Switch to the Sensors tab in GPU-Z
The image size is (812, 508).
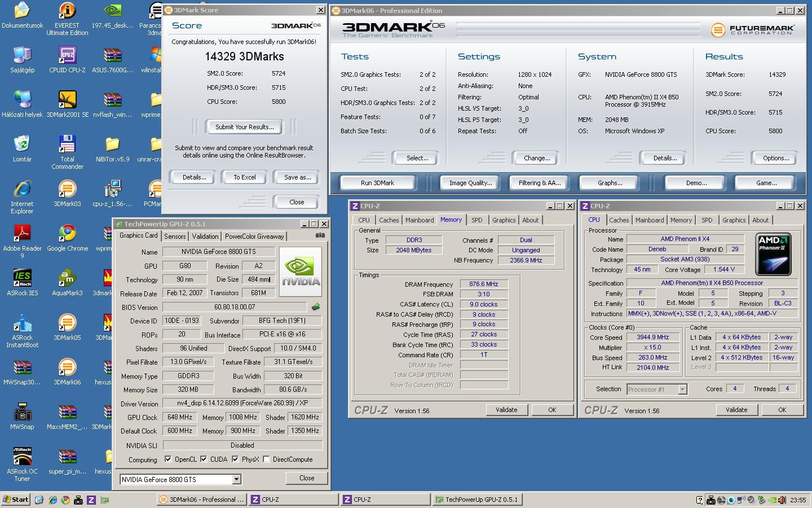coord(175,237)
